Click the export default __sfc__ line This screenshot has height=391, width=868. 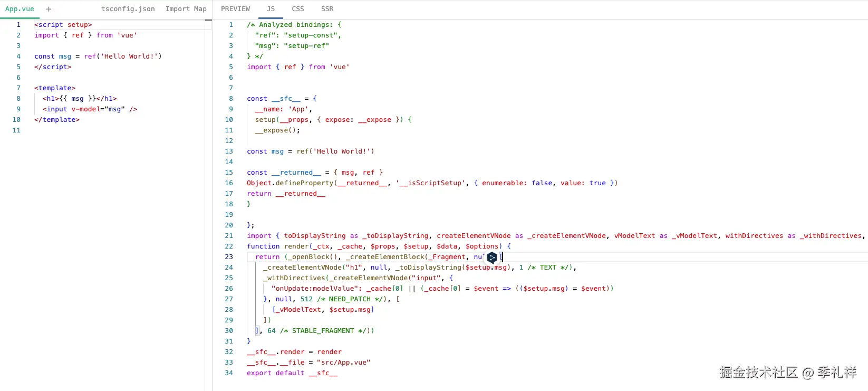292,373
